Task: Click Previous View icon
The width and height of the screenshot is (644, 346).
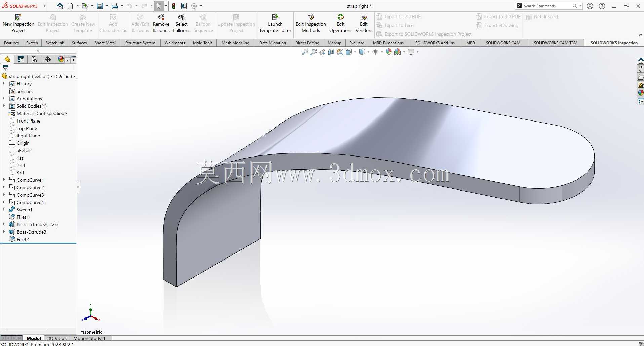Action: 322,52
